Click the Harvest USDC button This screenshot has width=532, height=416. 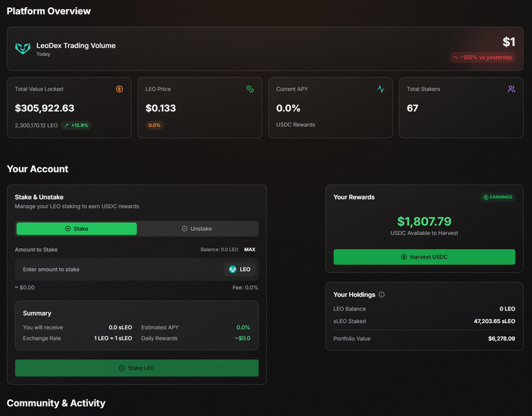(x=424, y=257)
